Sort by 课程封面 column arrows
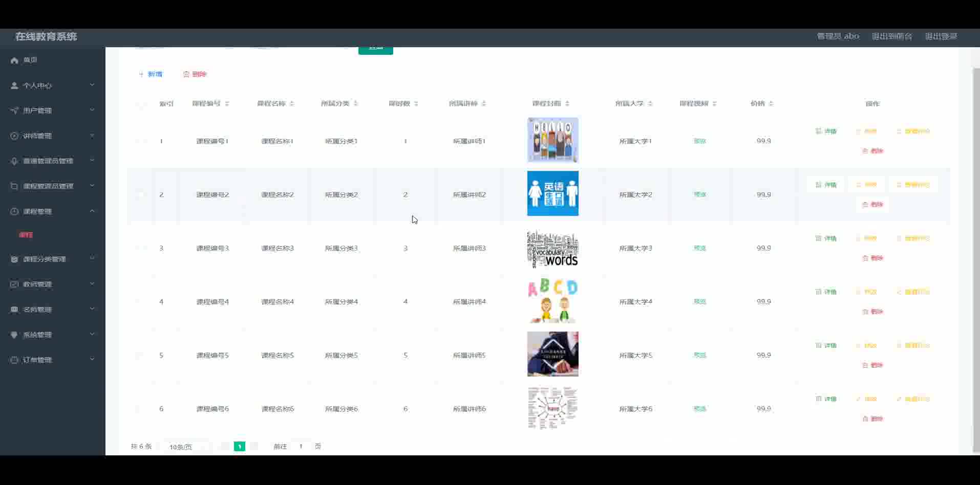Viewport: 980px width, 485px height. (x=567, y=104)
